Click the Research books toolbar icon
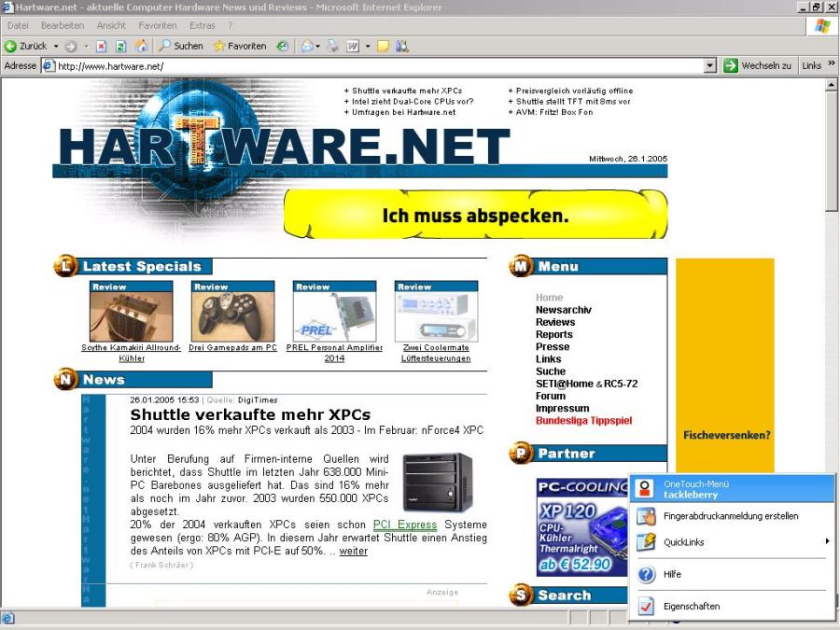The height and width of the screenshot is (630, 840). pyautogui.click(x=401, y=46)
